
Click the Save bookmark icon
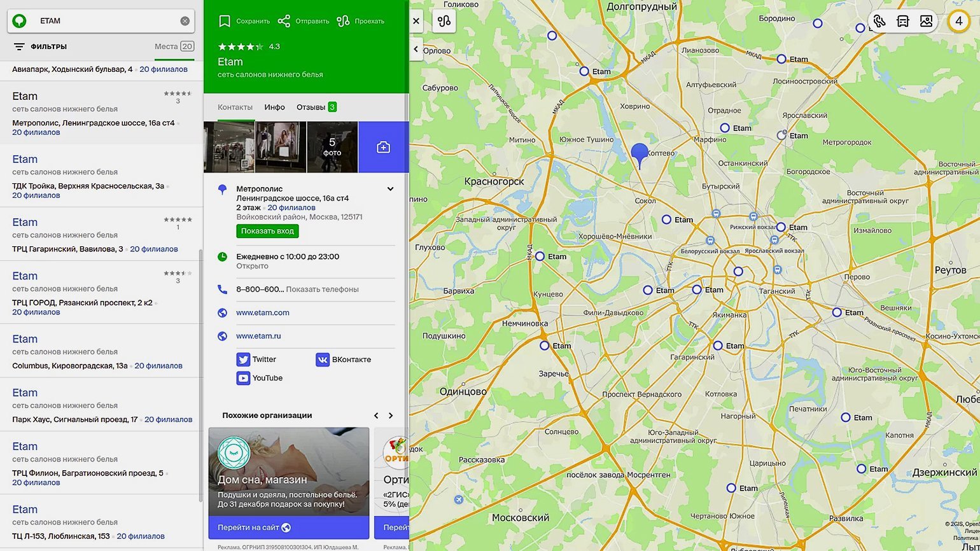point(224,21)
